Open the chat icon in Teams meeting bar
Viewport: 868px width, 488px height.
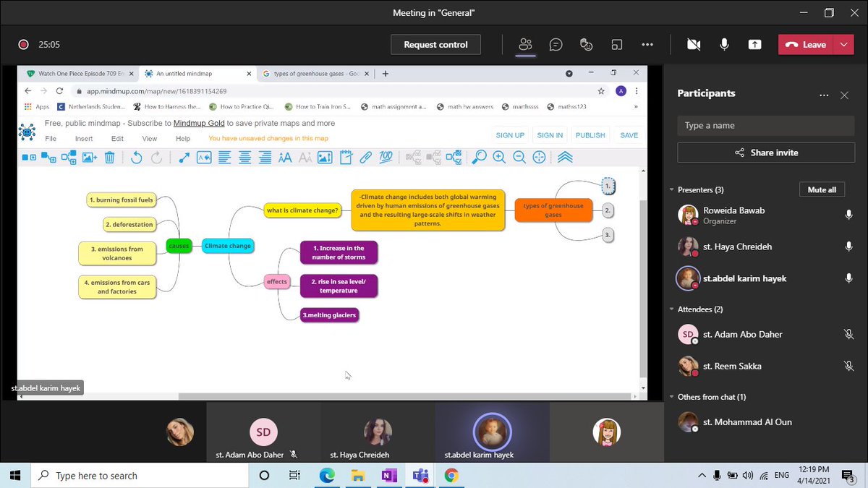coord(556,44)
